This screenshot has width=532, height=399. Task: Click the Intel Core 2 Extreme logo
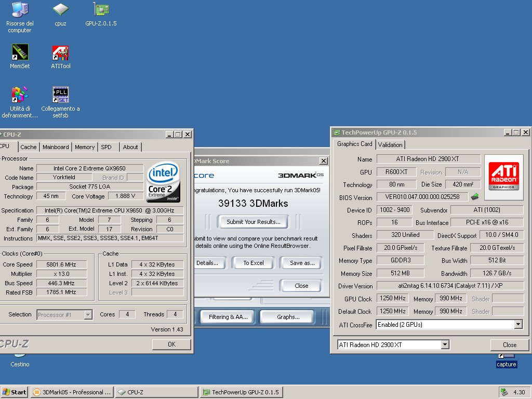point(164,181)
